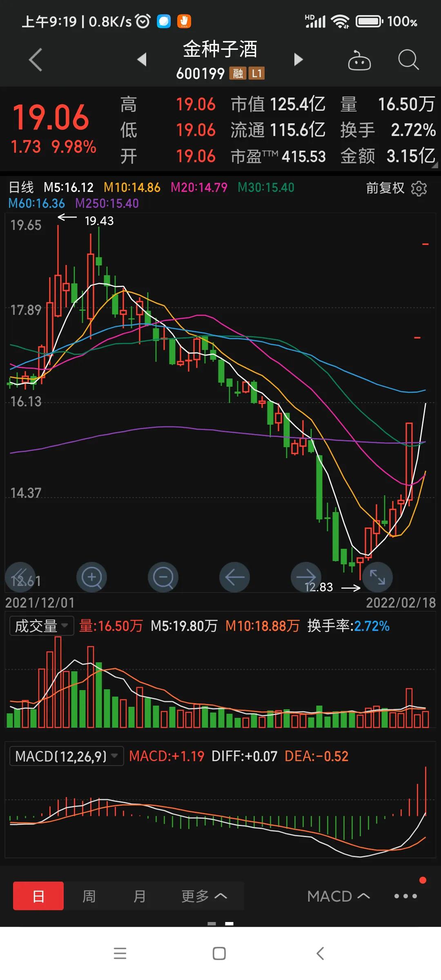Tap the current price 19.06

[51, 117]
